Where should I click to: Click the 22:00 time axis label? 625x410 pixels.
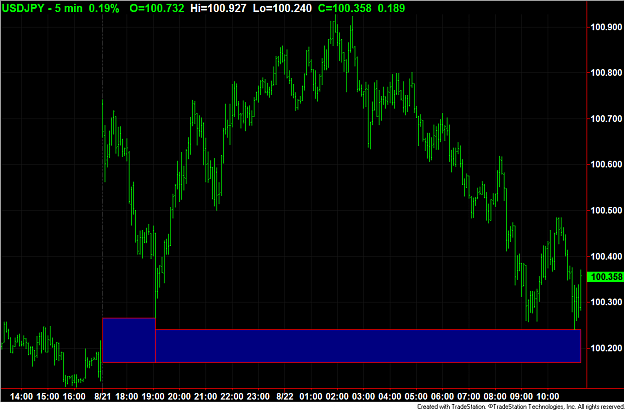coord(232,397)
